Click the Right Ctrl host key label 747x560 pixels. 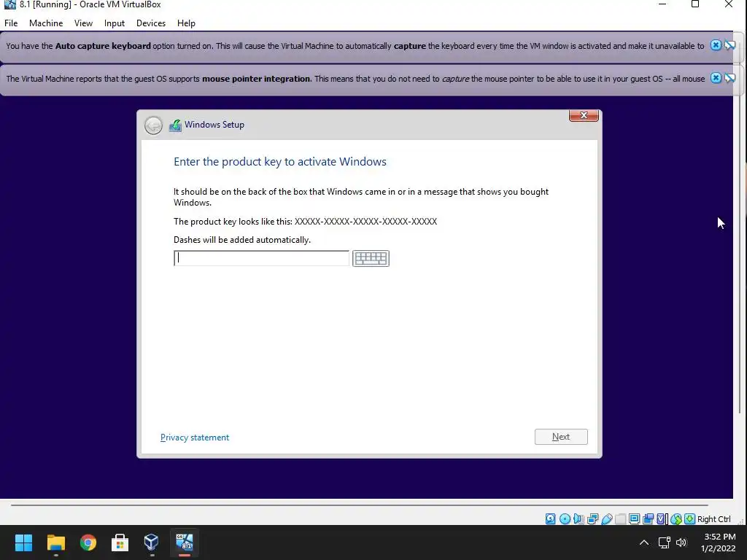pos(713,519)
